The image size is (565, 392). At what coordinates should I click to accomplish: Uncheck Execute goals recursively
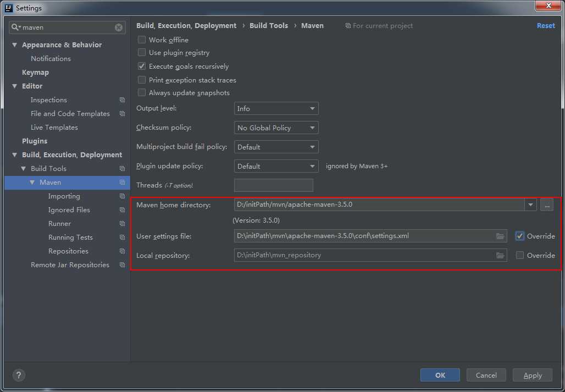(x=142, y=67)
